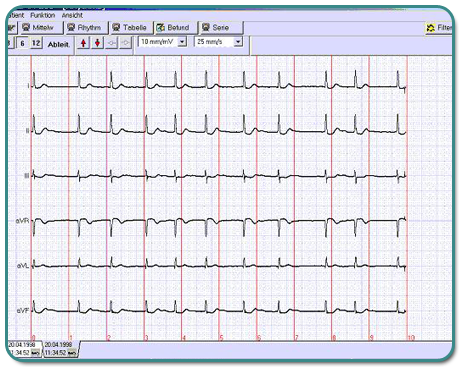461x368 pixels.
Task: Click the grayed left shift arrow
Action: [x=112, y=43]
